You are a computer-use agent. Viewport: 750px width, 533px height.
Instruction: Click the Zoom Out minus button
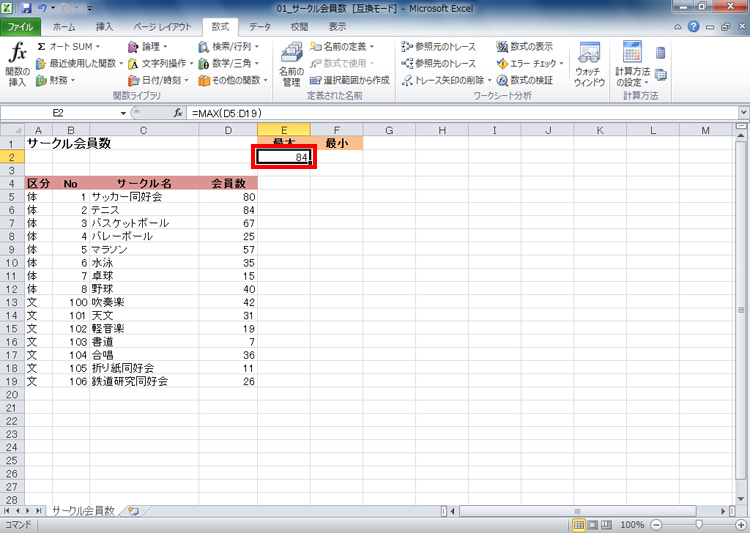coord(656,525)
